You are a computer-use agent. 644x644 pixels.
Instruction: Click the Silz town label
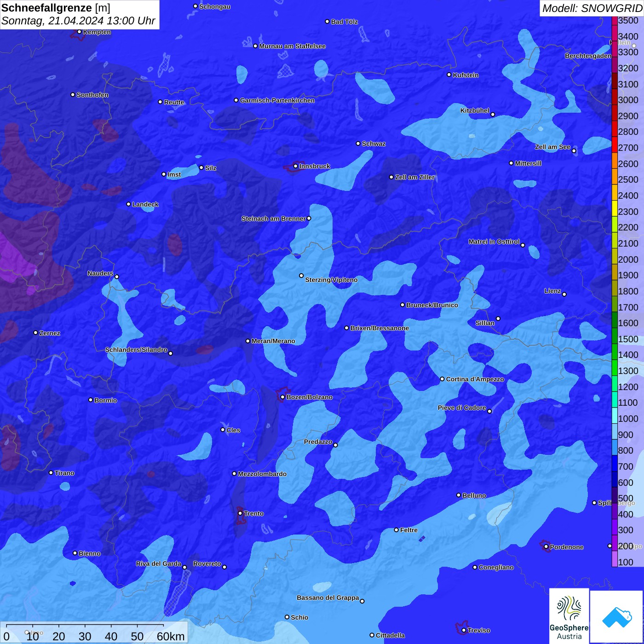pos(211,168)
